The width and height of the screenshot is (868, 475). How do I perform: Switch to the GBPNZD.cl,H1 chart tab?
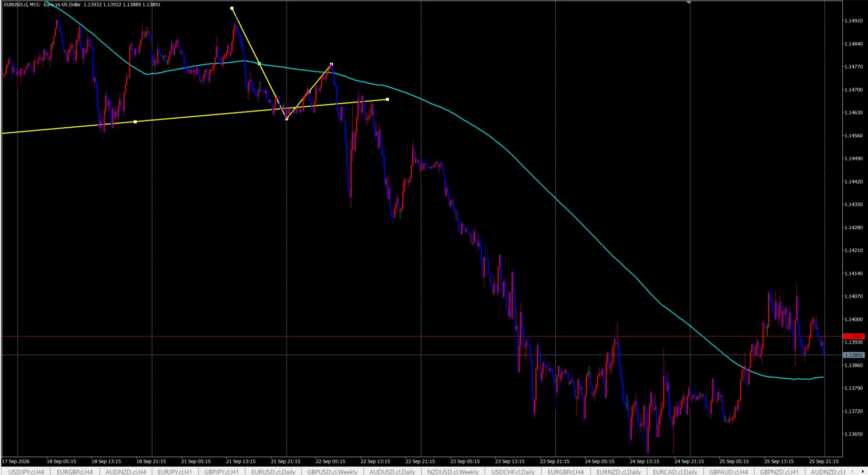click(779, 471)
